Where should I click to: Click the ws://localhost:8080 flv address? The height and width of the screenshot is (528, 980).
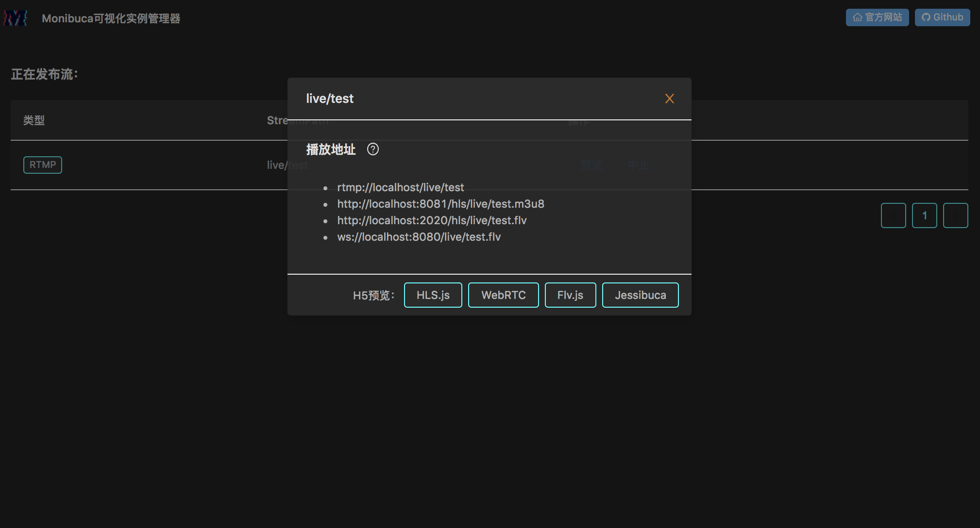click(419, 237)
